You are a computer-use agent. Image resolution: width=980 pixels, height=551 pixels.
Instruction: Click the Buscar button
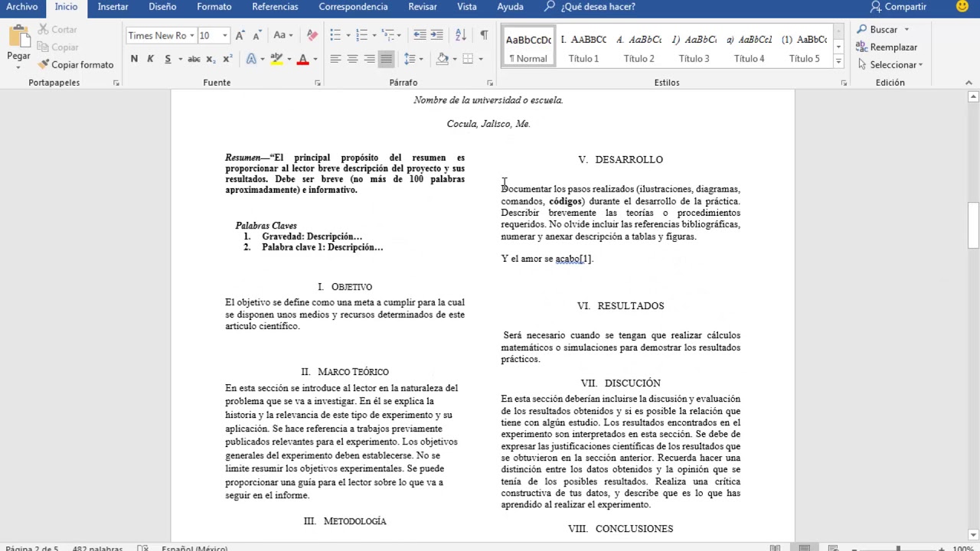pos(877,30)
